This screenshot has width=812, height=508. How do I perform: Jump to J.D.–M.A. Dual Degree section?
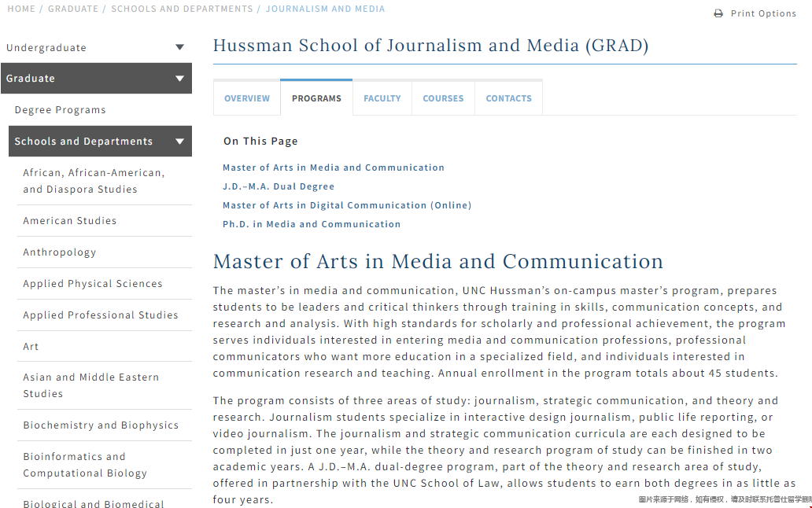[x=279, y=186]
